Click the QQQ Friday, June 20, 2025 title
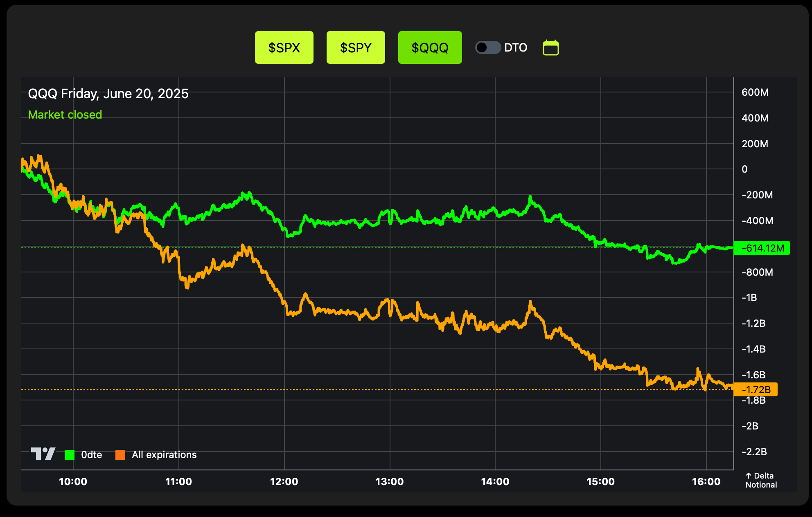 [108, 94]
